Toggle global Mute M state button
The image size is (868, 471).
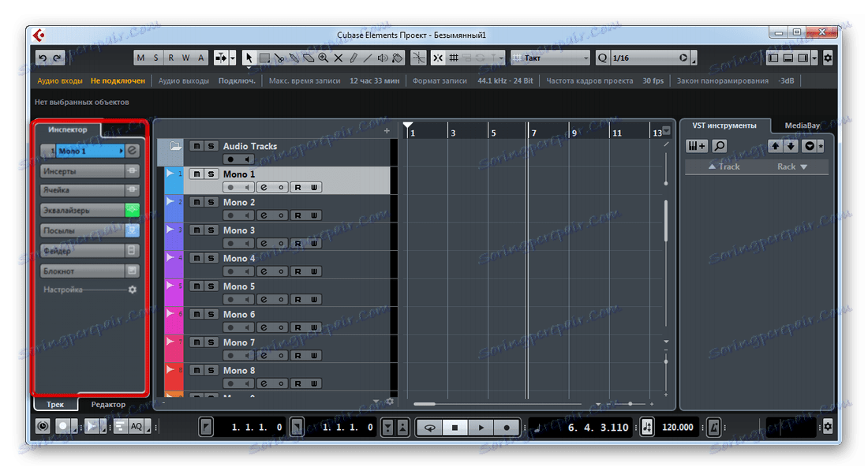[x=140, y=58]
